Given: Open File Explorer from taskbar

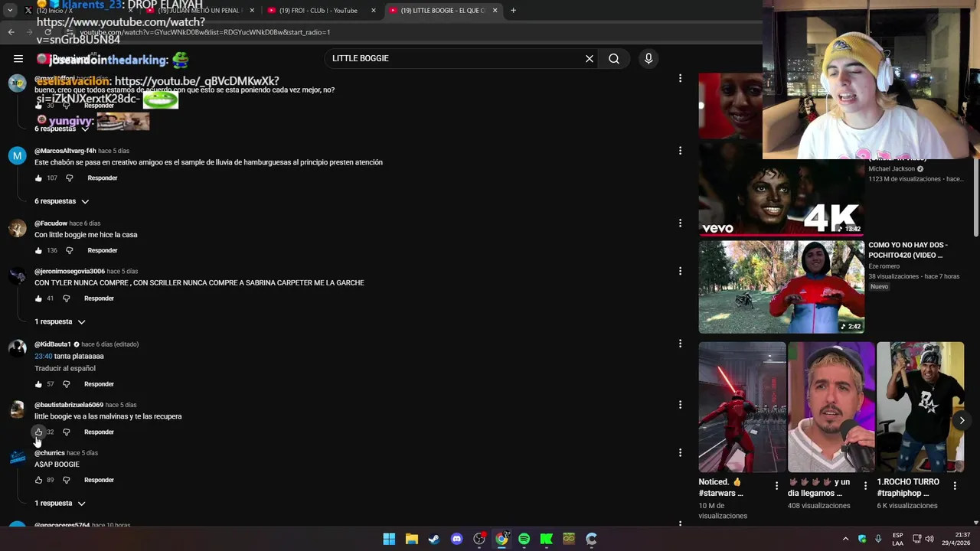Looking at the screenshot, I should pyautogui.click(x=411, y=539).
